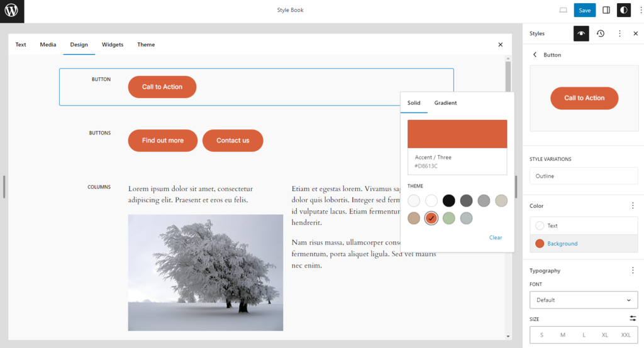Switch to the Widgets tab
The image size is (644, 348).
(x=113, y=45)
